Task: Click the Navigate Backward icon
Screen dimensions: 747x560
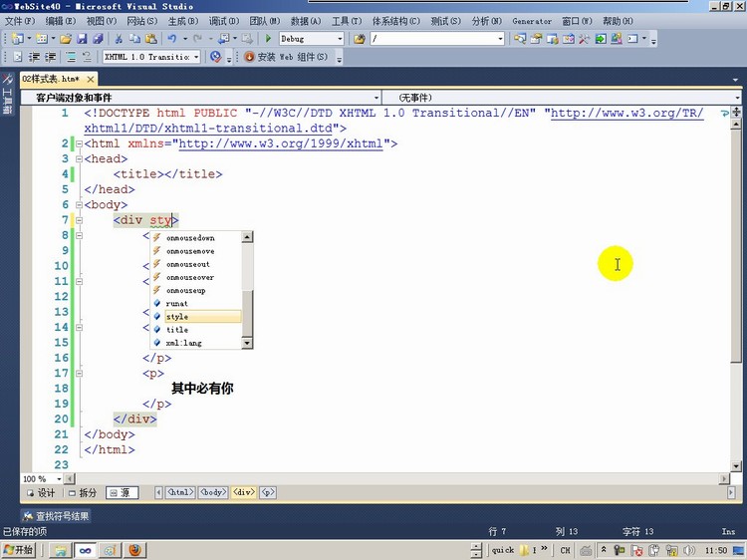Action: [223, 39]
